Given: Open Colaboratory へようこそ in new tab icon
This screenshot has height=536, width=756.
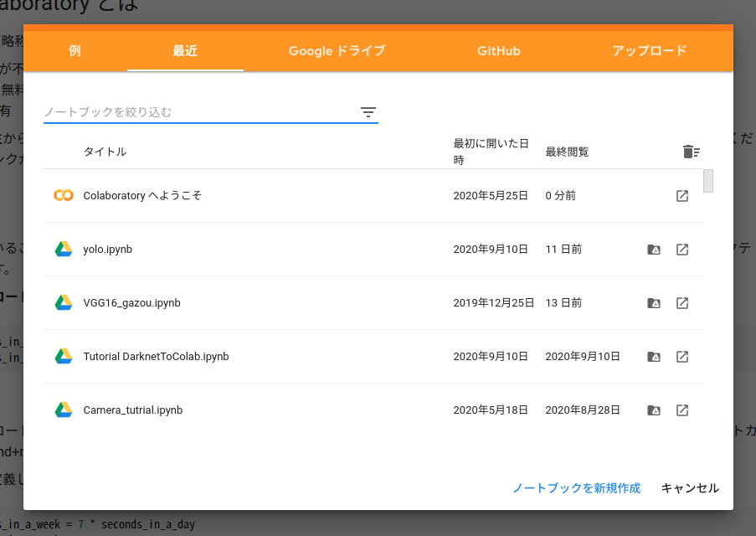Looking at the screenshot, I should (x=681, y=196).
